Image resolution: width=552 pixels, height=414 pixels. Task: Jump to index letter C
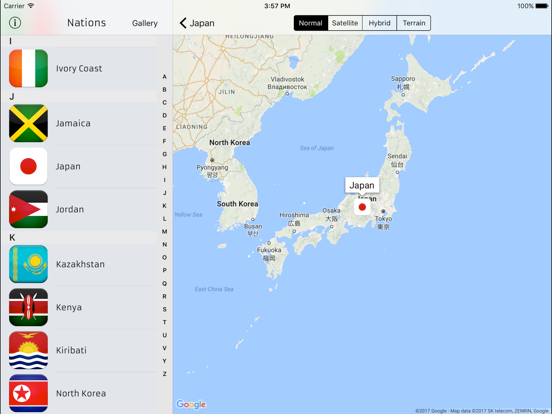click(164, 102)
